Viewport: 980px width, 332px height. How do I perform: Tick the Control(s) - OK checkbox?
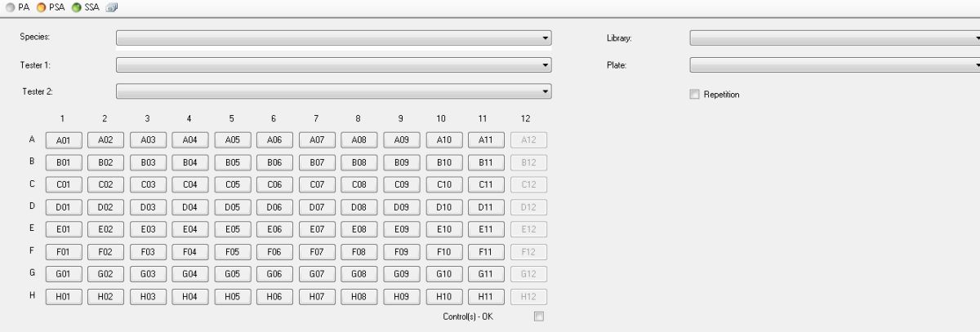(538, 317)
